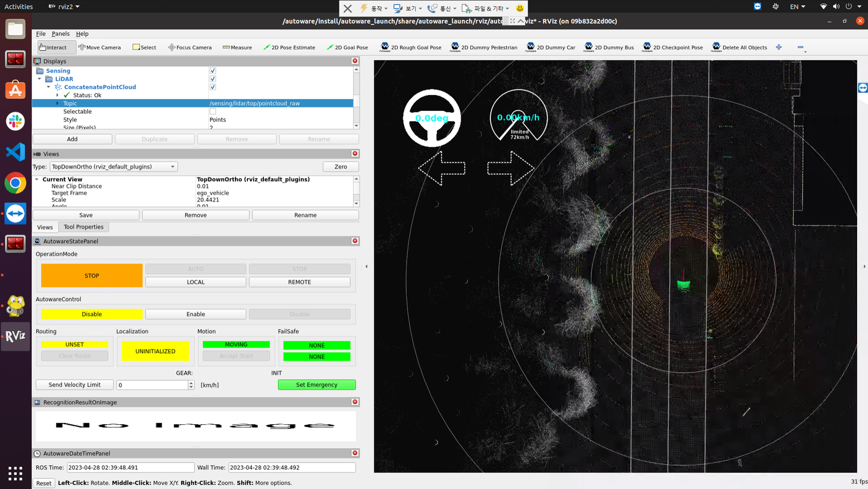Viewport: 868px width, 489px height.
Task: Click the minus remove-tool icon
Action: pyautogui.click(x=800, y=47)
